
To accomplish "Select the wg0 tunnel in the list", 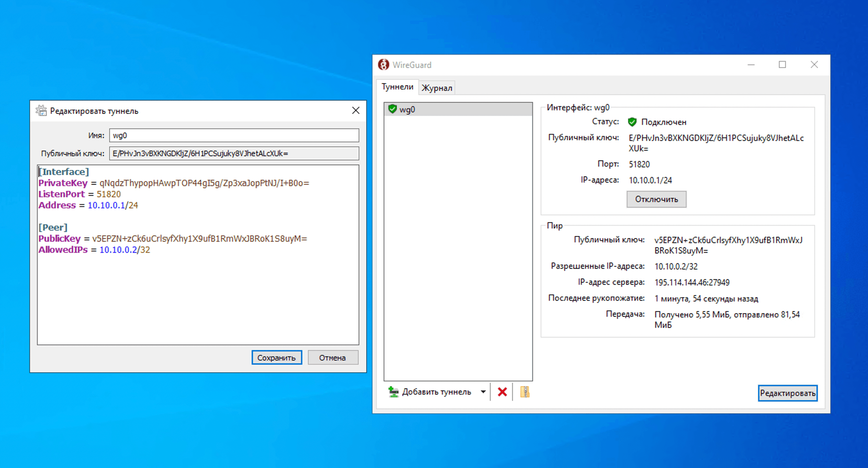I will [458, 109].
